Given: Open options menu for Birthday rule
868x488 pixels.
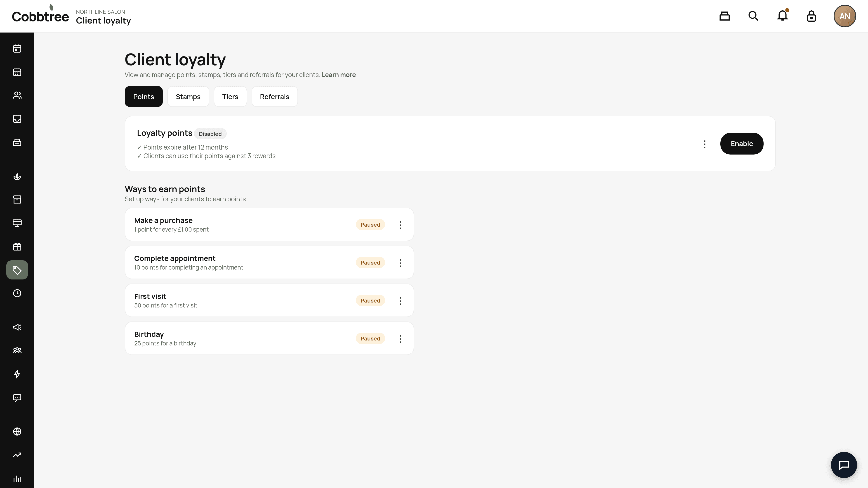Looking at the screenshot, I should pos(400,339).
